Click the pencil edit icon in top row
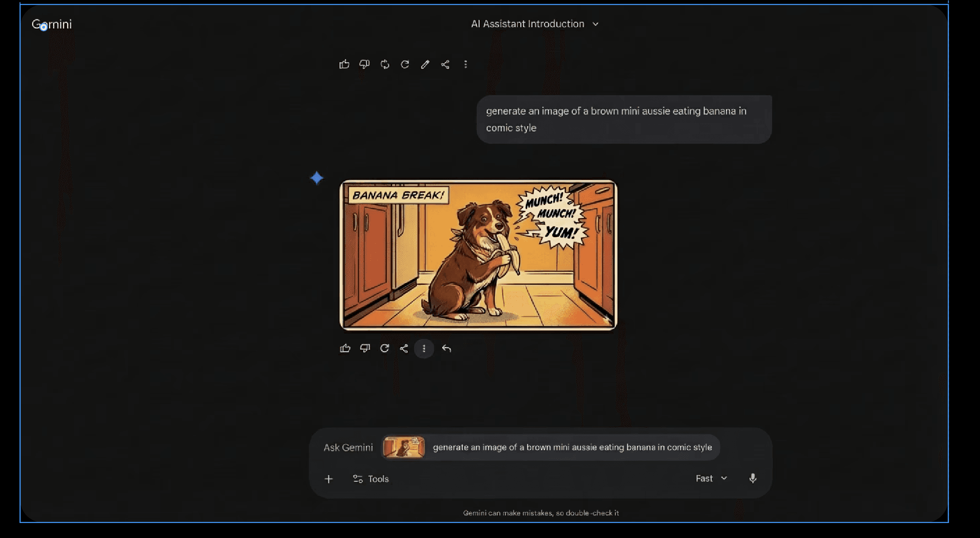 point(425,64)
